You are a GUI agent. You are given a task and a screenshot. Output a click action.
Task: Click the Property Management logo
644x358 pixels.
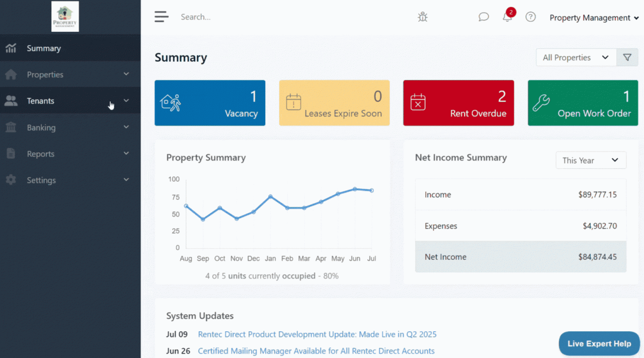pos(65,17)
